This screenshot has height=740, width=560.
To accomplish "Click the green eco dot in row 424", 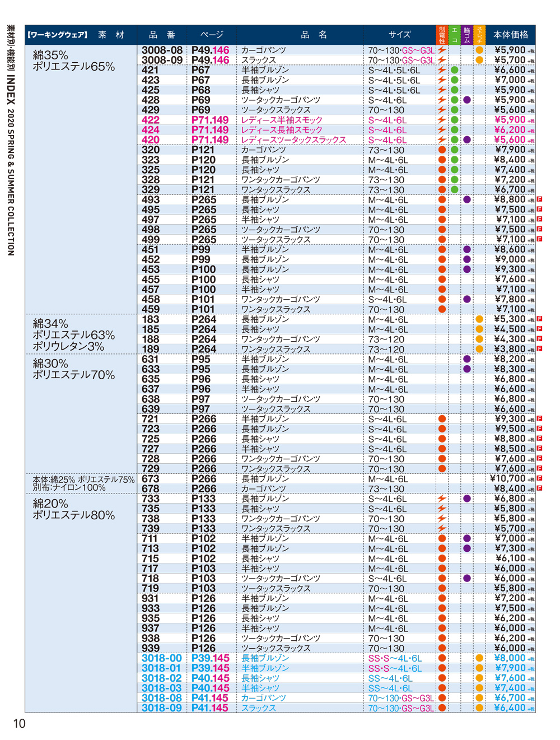I will tap(455, 130).
